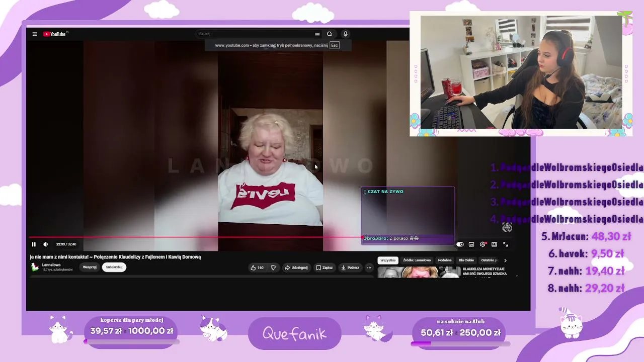This screenshot has height=362, width=644.
Task: Click the streamer webcam feed
Action: (x=521, y=72)
